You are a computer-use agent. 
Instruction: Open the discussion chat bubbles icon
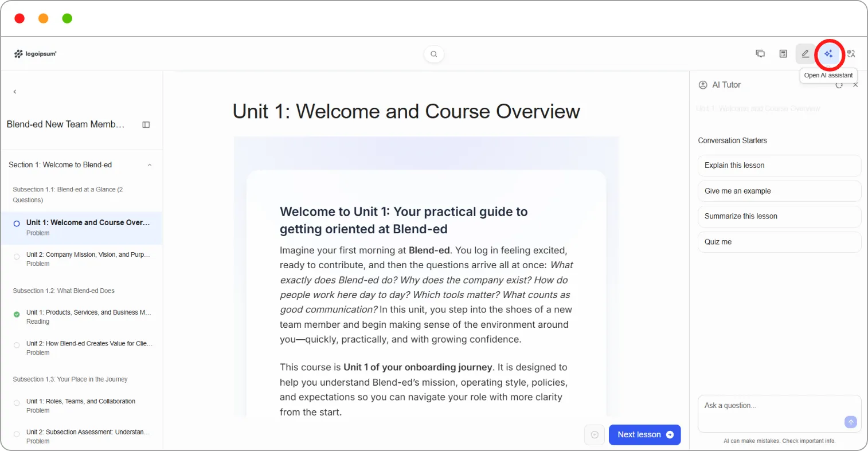760,54
